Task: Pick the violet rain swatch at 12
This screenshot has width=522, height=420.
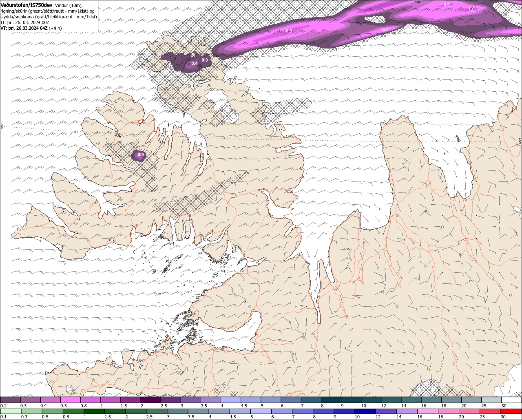Action: point(387,411)
